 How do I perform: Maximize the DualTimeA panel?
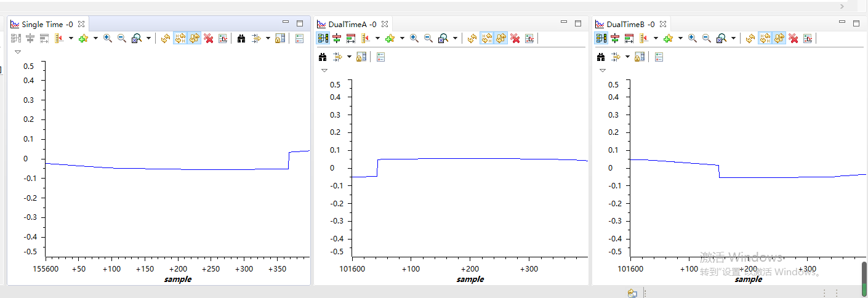pyautogui.click(x=578, y=23)
